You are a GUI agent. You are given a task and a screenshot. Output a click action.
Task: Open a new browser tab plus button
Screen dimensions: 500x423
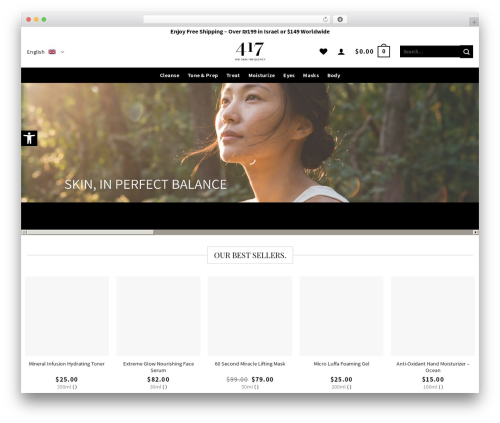[474, 22]
